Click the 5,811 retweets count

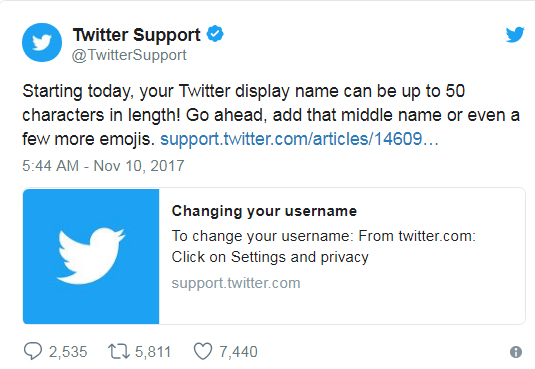(x=153, y=352)
